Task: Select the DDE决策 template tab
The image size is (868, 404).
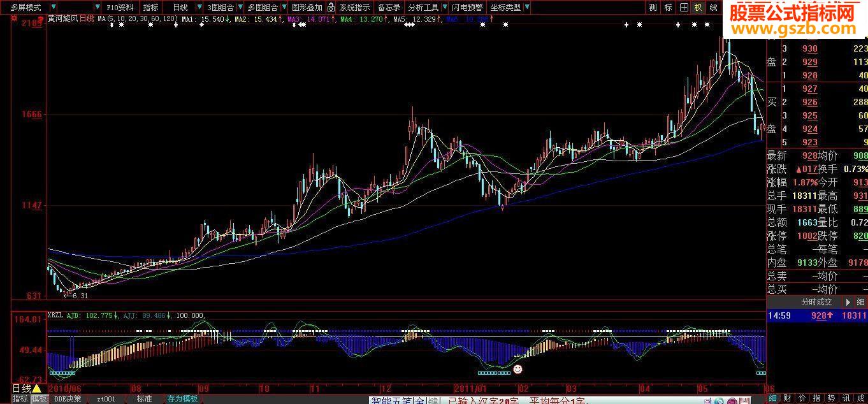Action: pyautogui.click(x=68, y=399)
